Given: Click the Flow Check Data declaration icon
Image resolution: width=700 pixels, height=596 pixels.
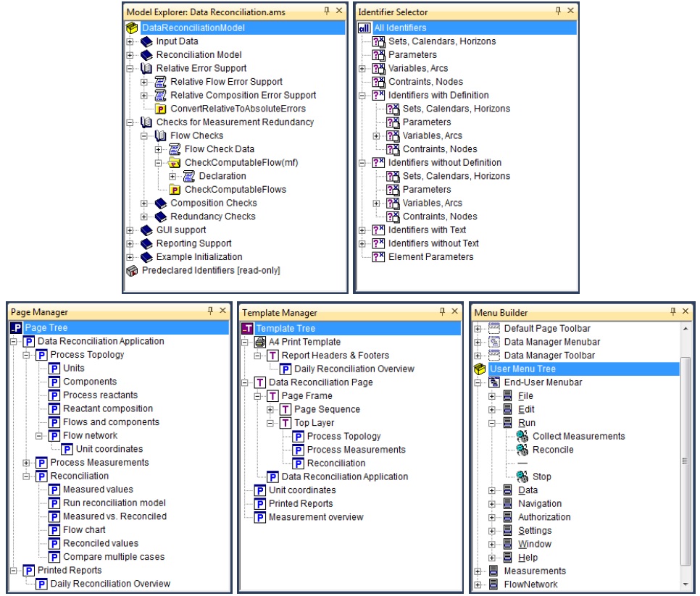Looking at the screenshot, I should point(175,149).
